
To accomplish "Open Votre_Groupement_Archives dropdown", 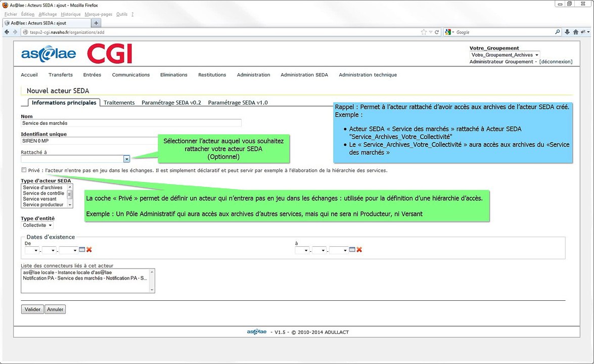I will [505, 55].
